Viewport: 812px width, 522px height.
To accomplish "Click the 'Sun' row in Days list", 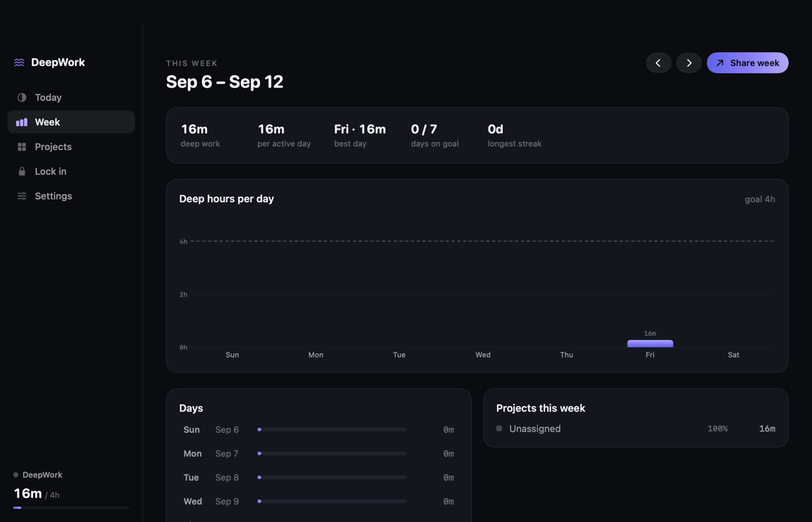I will [x=318, y=430].
